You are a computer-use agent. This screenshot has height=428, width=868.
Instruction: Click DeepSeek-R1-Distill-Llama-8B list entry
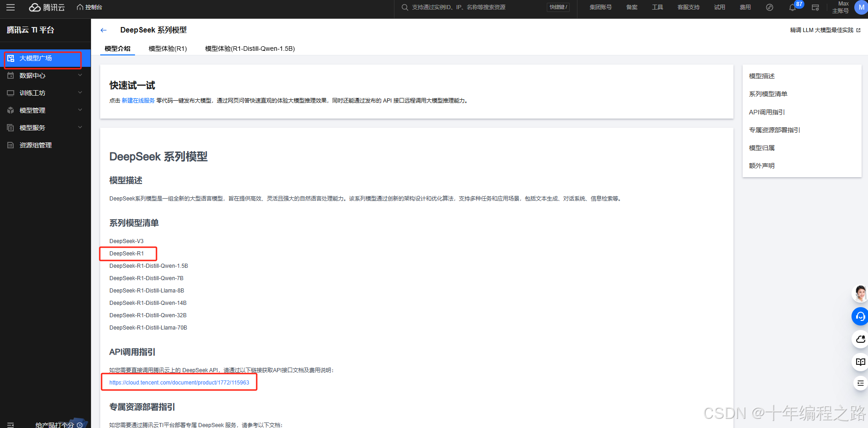(147, 291)
